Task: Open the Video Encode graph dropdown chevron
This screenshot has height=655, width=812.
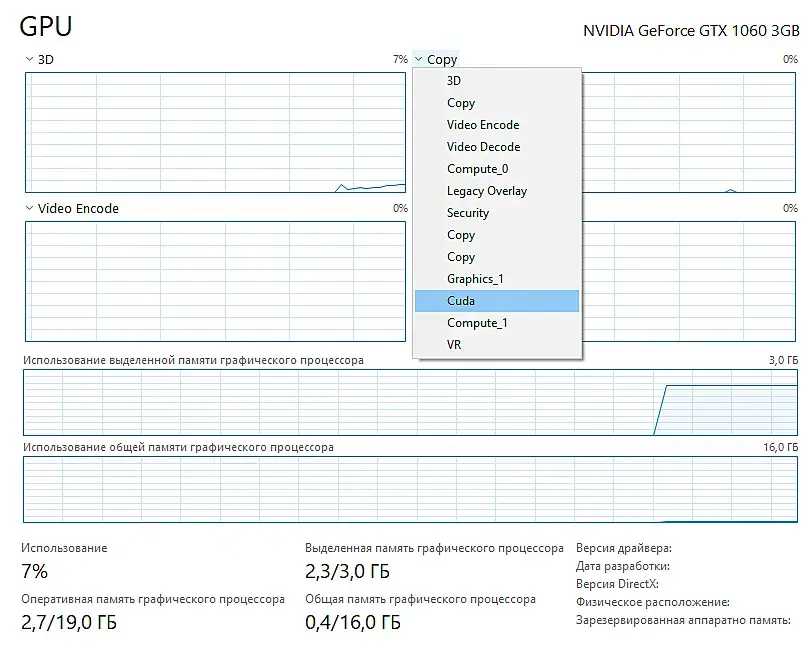Action: [29, 209]
